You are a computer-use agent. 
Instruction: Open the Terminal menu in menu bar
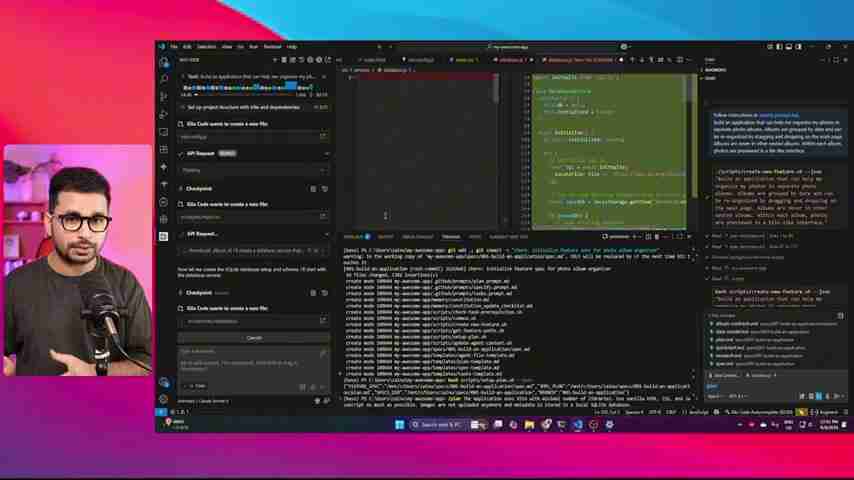[x=272, y=47]
